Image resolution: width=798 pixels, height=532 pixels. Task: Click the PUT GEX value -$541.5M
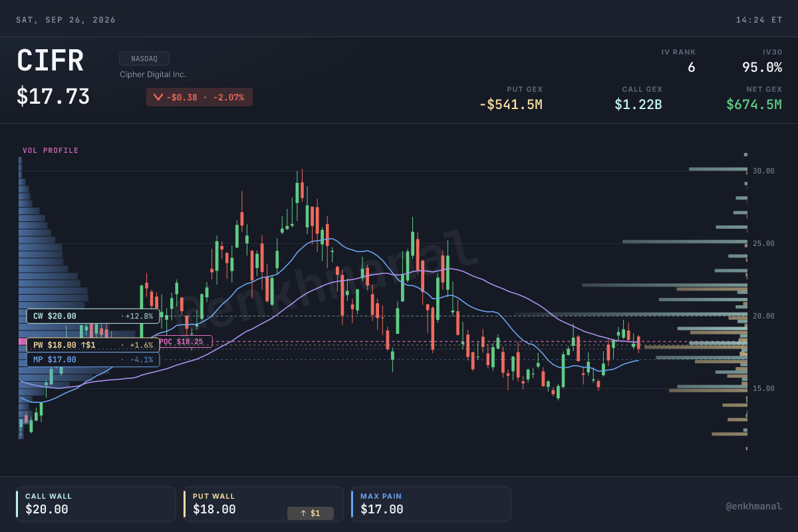pyautogui.click(x=511, y=104)
